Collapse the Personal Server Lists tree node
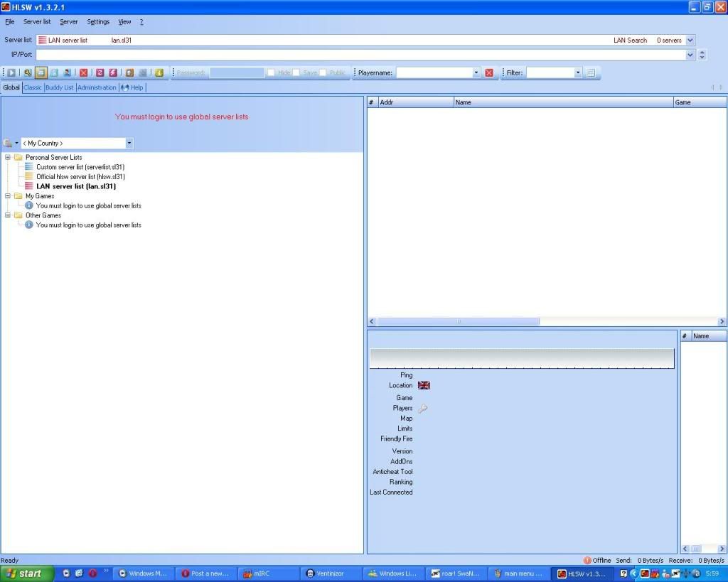The width and height of the screenshot is (728, 582). point(8,157)
